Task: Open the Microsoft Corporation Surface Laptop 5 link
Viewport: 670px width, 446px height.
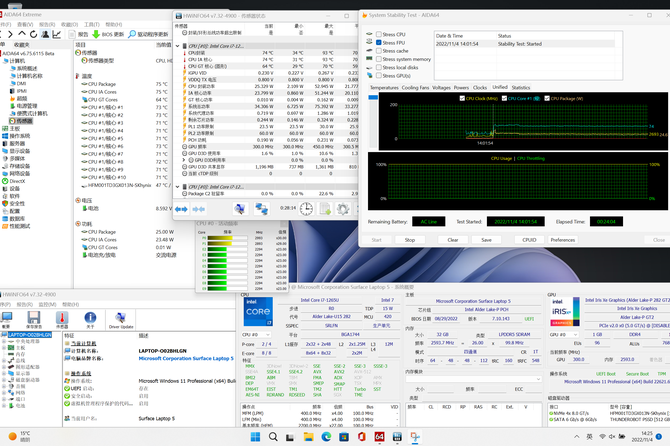Action: point(186,358)
